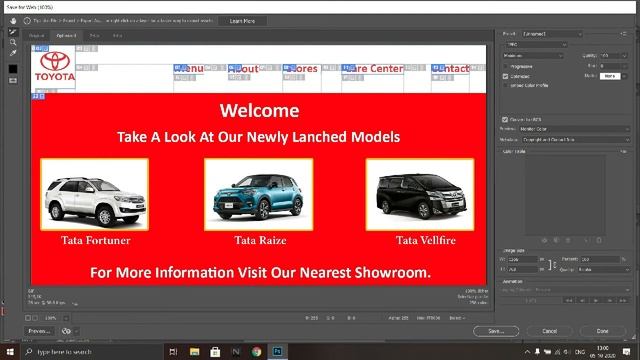Click the browser preview icon

coord(66,331)
